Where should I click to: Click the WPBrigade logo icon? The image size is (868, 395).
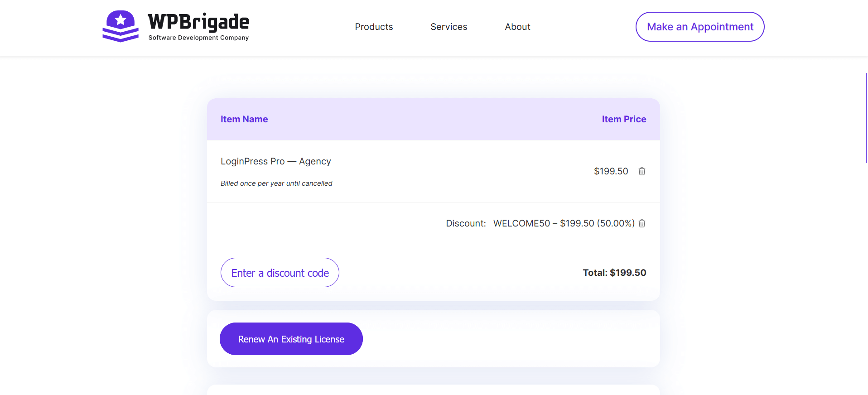click(x=121, y=26)
